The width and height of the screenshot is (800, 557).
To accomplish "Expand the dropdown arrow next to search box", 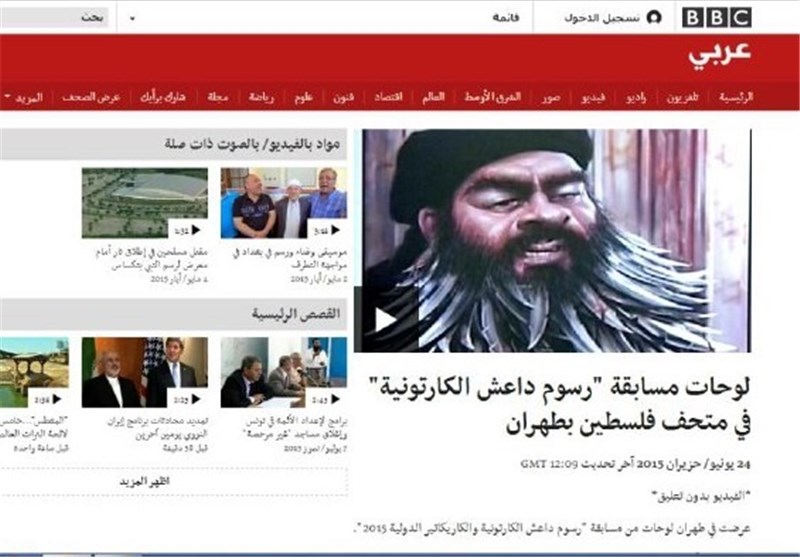I will coord(132,19).
